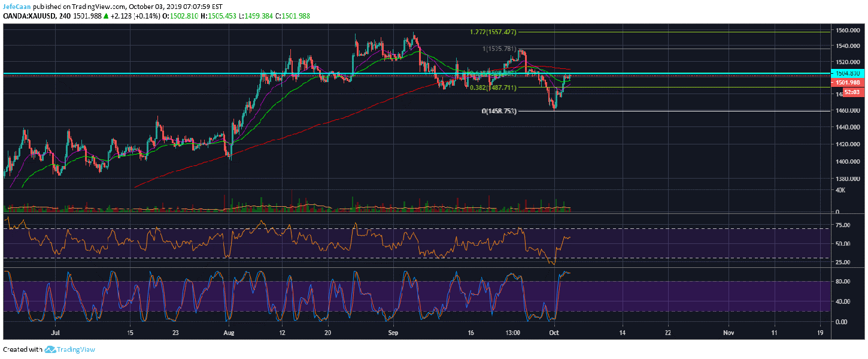Select the Fibonacci level label 0.382(1487.711)
The image size is (868, 359).
click(493, 88)
